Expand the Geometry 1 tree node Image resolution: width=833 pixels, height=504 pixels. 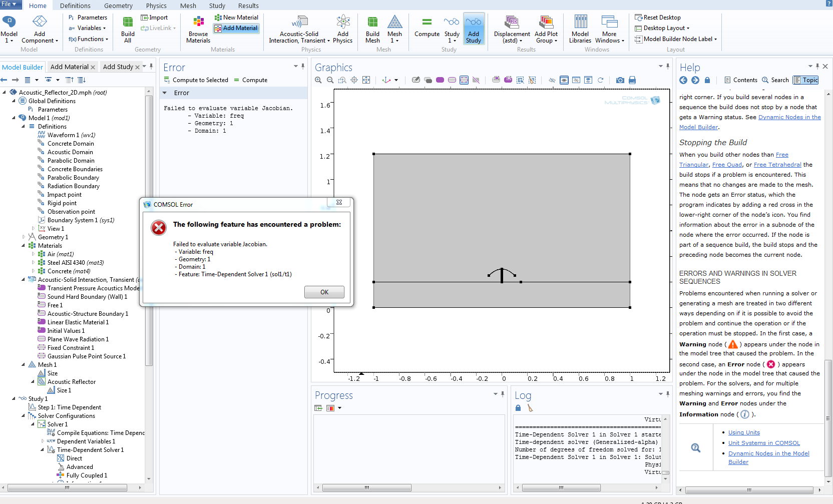[24, 237]
